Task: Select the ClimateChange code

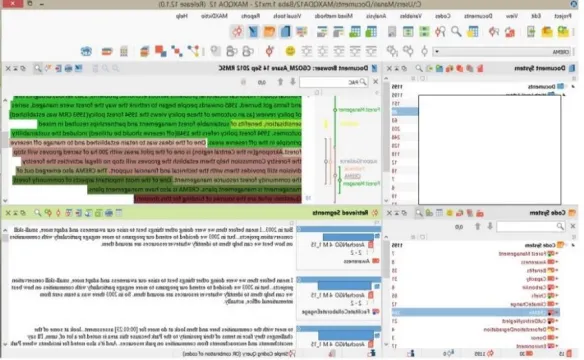Action: 528,304
